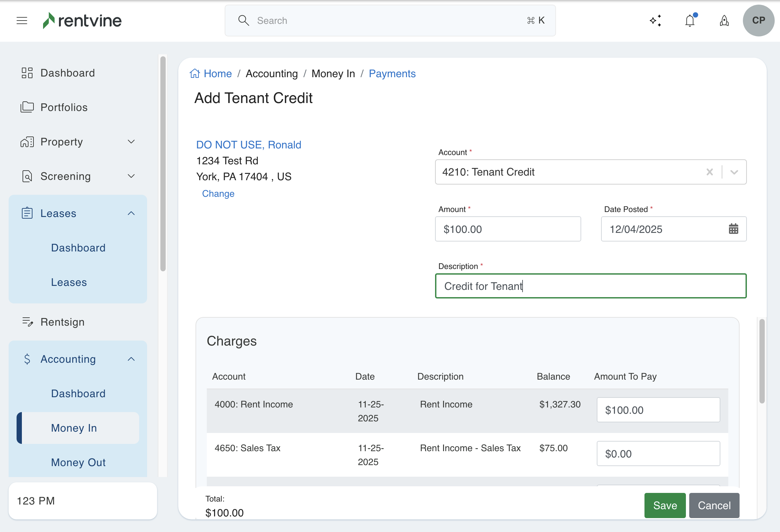Expand the Property sidebar section
This screenshot has height=532, width=780.
tap(131, 141)
